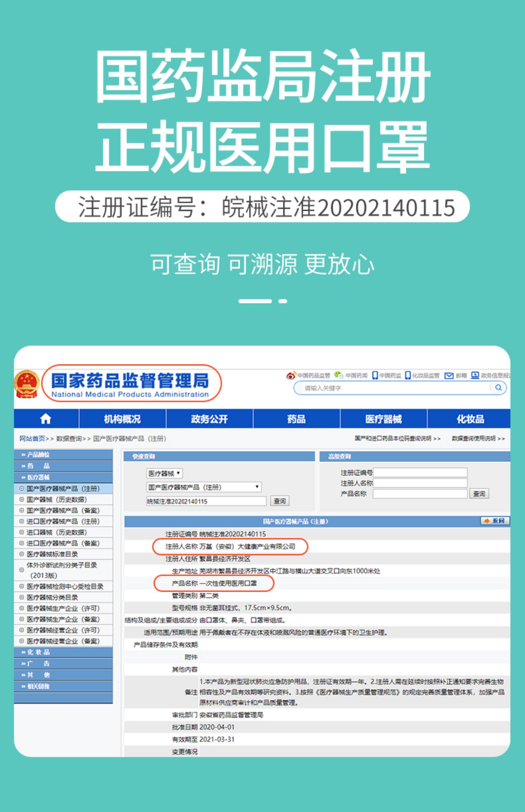
Task: Click the national emblem logo
Action: pos(27,384)
